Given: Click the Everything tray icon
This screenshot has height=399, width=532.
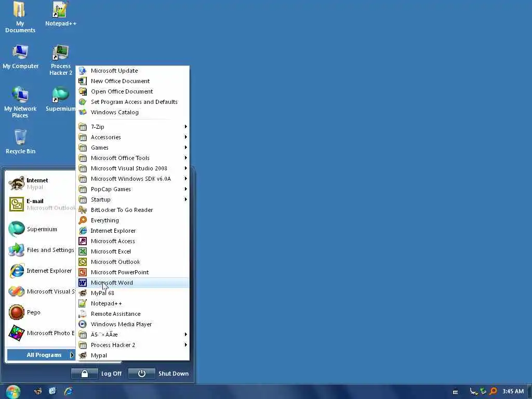Looking at the screenshot, I should 494,392.
